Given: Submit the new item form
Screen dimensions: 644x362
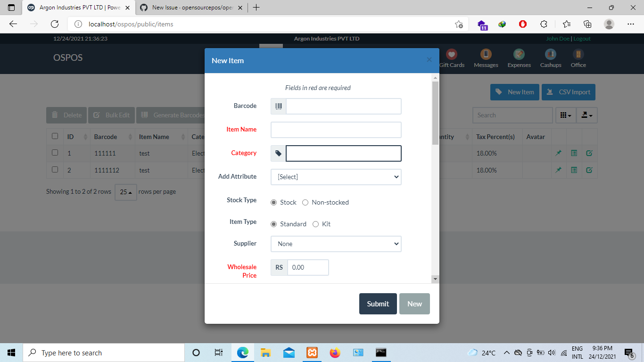Looking at the screenshot, I should [x=378, y=304].
